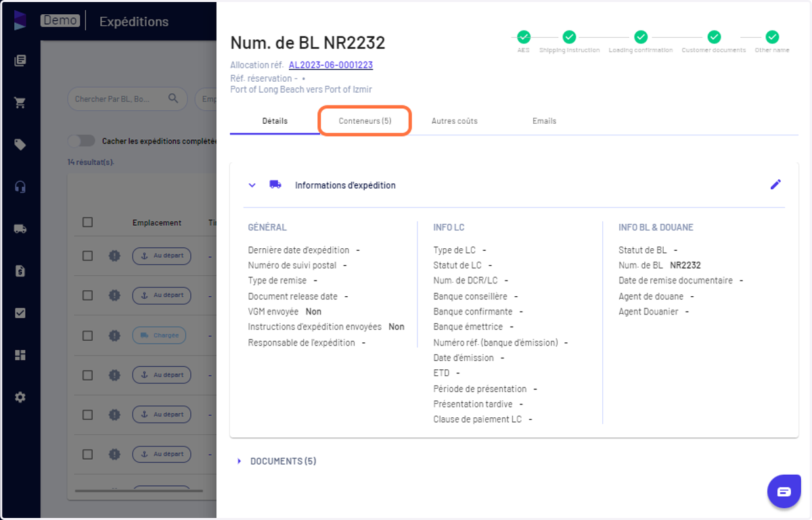The height and width of the screenshot is (520, 812).
Task: Open the chat support widget
Action: [x=784, y=492]
